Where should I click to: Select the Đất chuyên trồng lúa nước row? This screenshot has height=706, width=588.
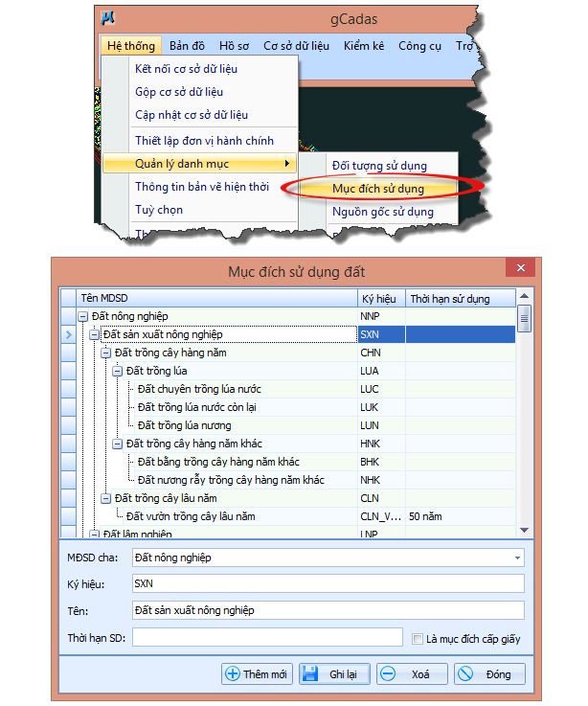tap(199, 389)
